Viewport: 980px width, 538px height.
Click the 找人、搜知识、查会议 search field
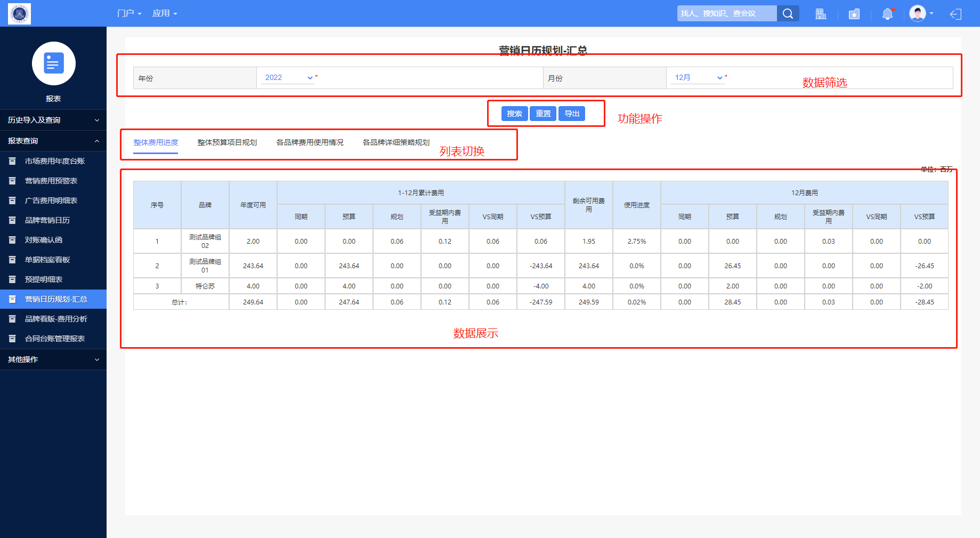coord(726,14)
